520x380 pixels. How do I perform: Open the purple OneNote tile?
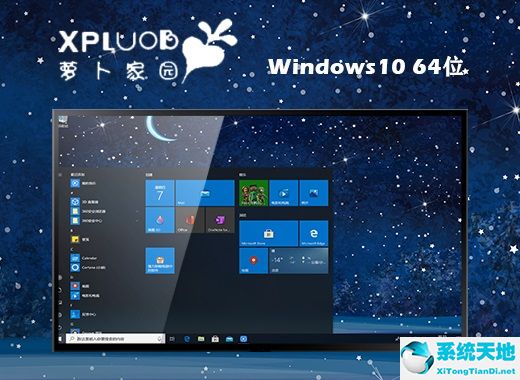coord(220,220)
